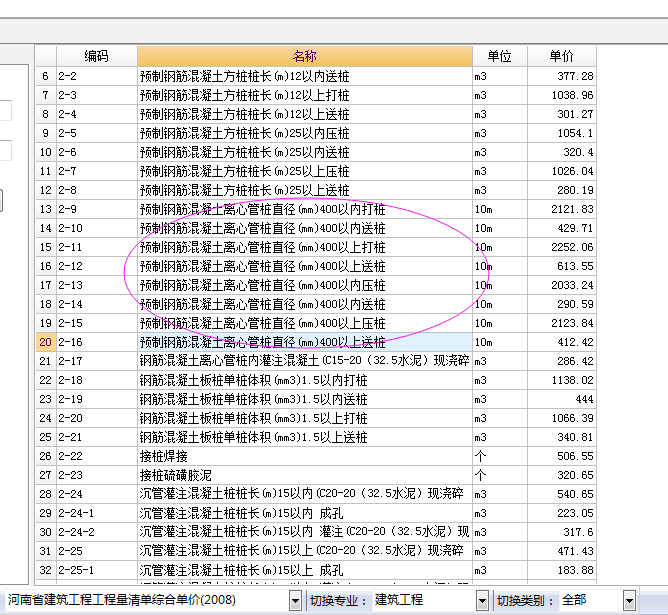Click price cell 506.55
Image resolution: width=668 pixels, height=615 pixels.
[x=561, y=456]
